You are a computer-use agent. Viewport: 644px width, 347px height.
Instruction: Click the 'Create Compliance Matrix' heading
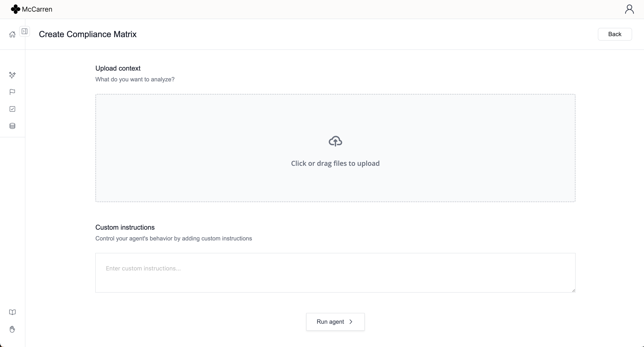(x=88, y=34)
